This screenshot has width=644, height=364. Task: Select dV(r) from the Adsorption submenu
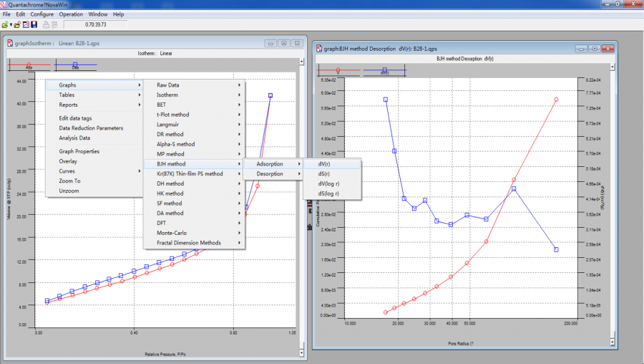pyautogui.click(x=324, y=164)
